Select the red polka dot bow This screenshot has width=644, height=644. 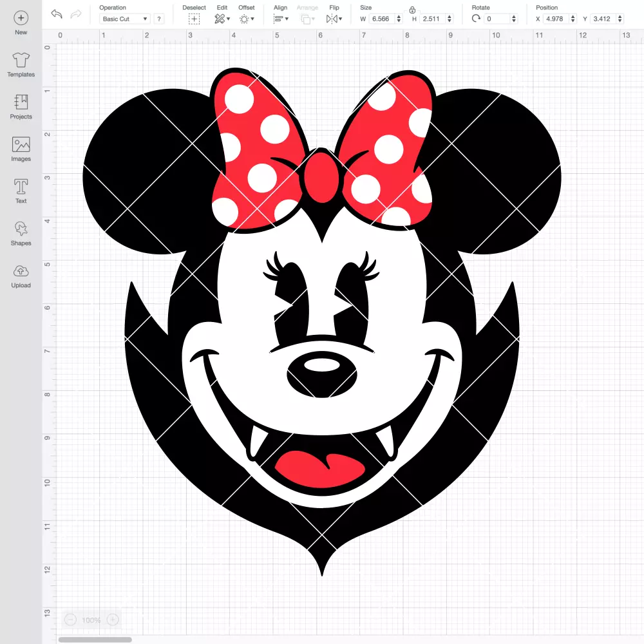coord(322,150)
